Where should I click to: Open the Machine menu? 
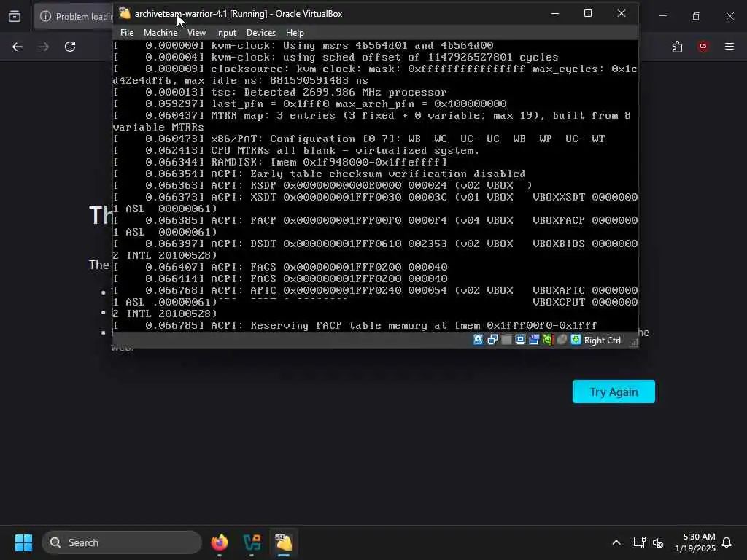coord(160,33)
